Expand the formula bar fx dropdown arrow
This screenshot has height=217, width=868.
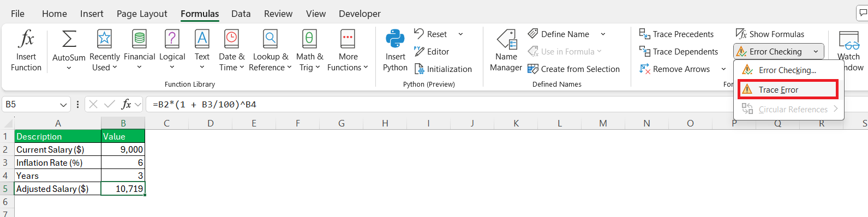(137, 104)
